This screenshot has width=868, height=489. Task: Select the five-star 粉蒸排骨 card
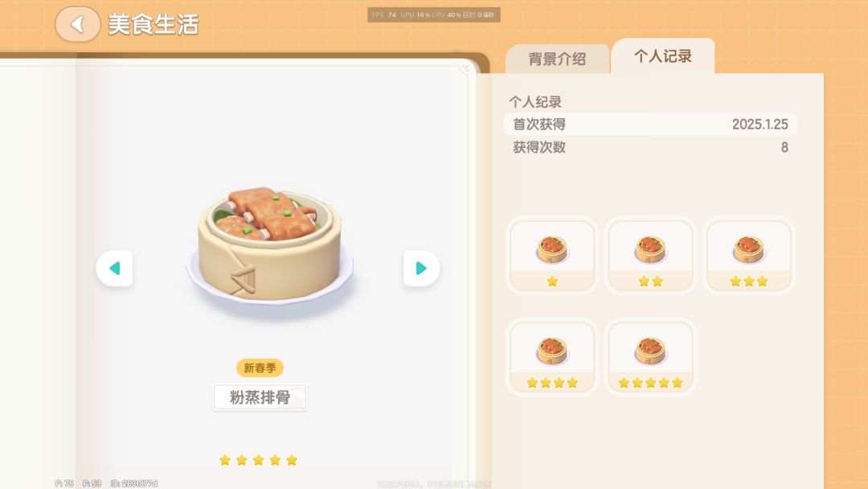pyautogui.click(x=650, y=356)
